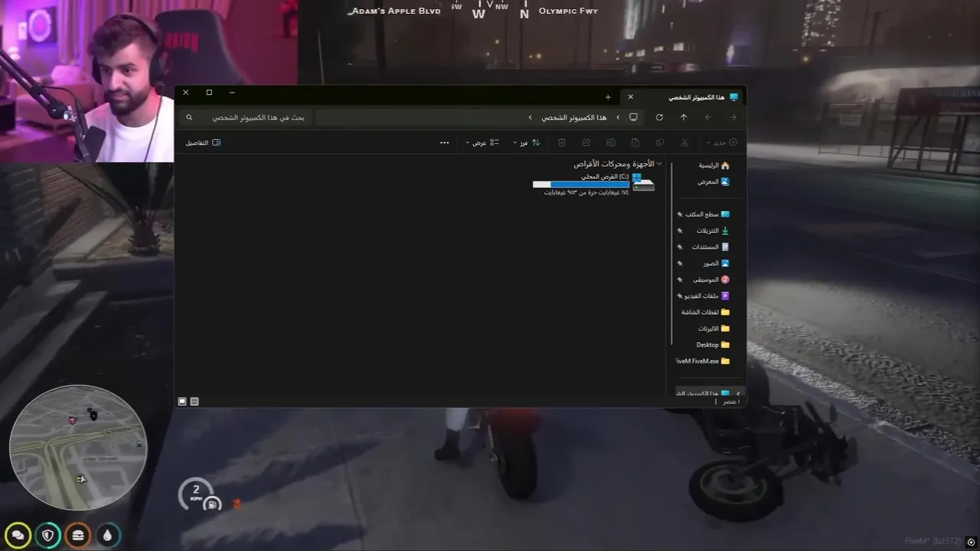Click the Share icon in toolbar

(586, 142)
